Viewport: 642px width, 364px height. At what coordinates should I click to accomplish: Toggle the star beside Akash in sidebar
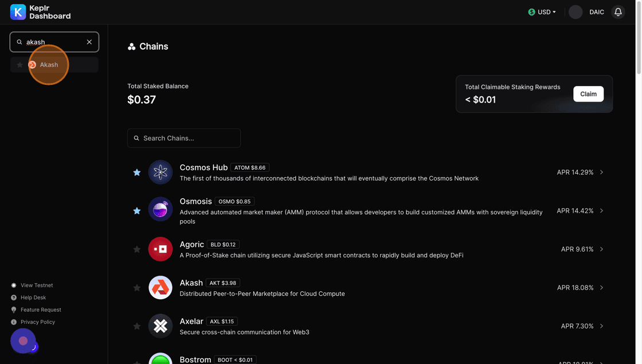pyautogui.click(x=19, y=65)
